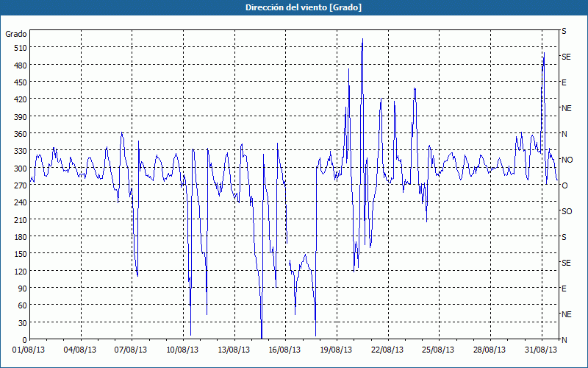The width and height of the screenshot is (588, 368).
Task: Click the date label 13/08/13
Action: tap(234, 350)
